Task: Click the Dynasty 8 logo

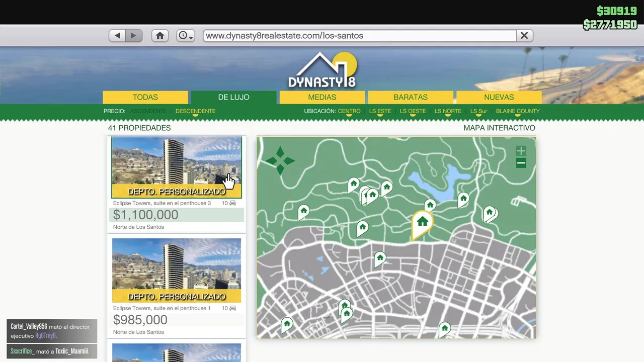Action: click(322, 70)
